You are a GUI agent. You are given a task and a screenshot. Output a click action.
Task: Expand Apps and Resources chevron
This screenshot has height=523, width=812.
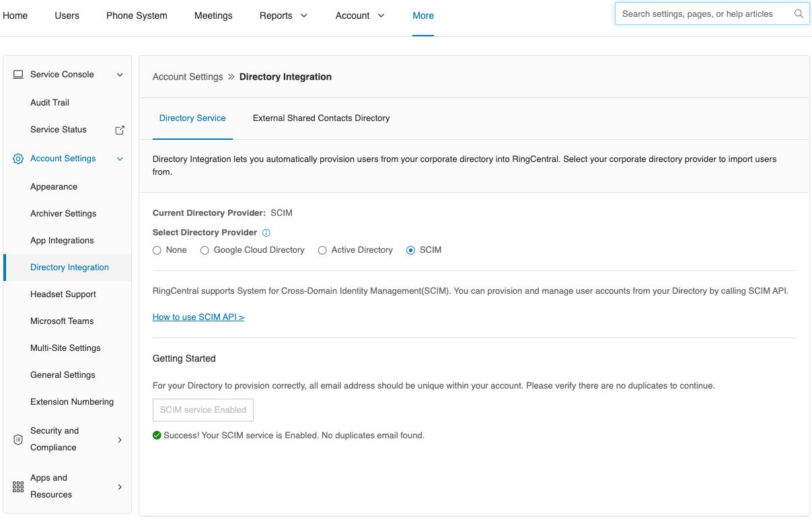(120, 487)
